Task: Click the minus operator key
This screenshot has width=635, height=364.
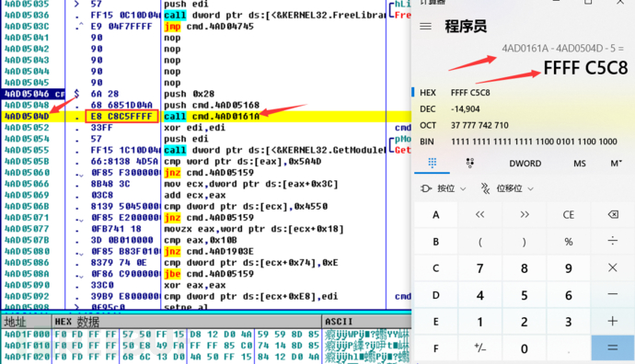Action: [613, 294]
